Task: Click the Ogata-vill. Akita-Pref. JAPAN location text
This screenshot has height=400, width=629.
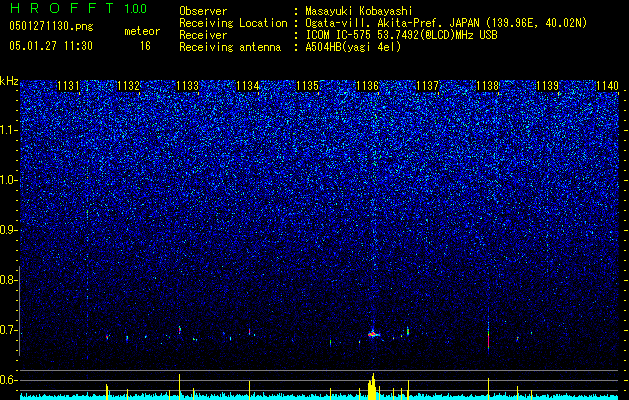Action: (x=446, y=23)
